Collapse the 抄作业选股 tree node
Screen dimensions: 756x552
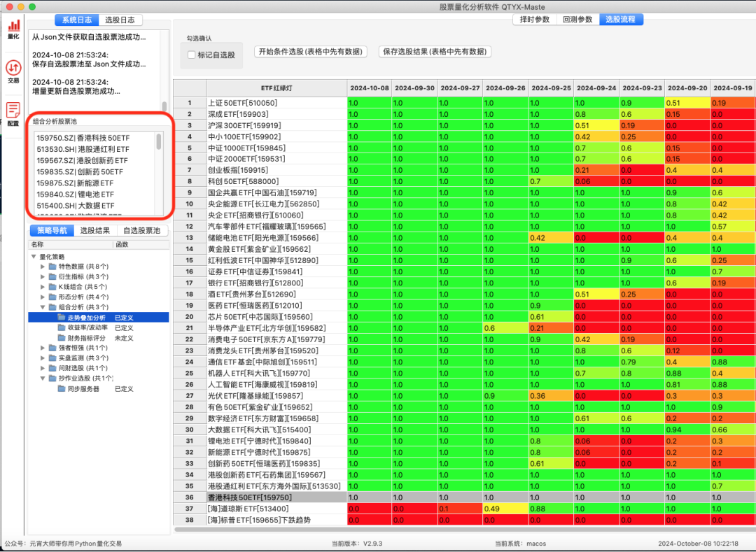coord(43,378)
